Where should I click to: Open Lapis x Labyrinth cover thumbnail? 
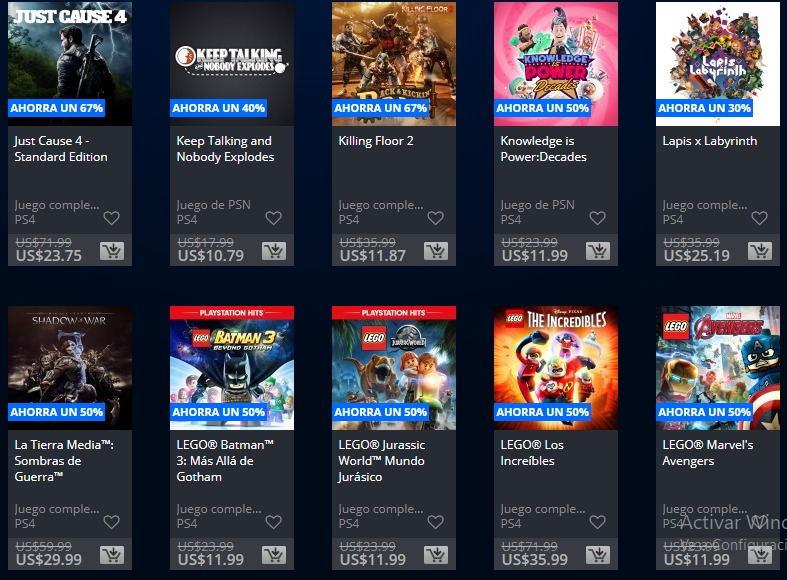[x=718, y=63]
